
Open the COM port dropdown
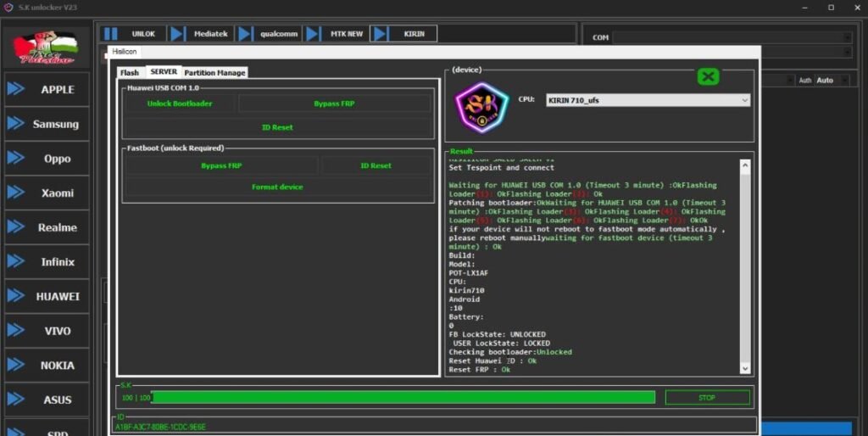(732, 37)
